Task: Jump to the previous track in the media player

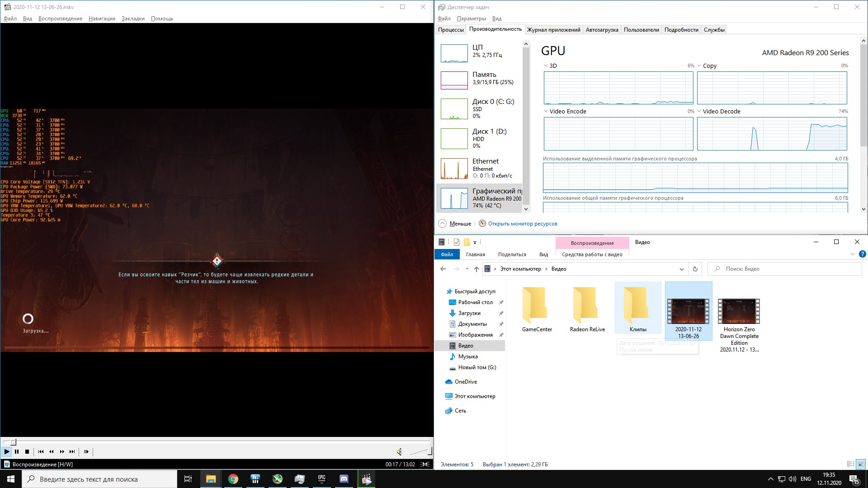Action: [41, 451]
